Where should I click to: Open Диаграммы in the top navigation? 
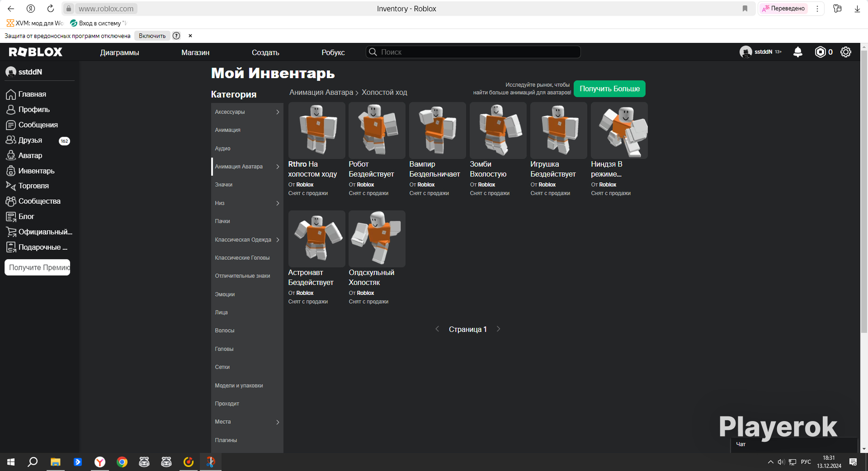120,52
